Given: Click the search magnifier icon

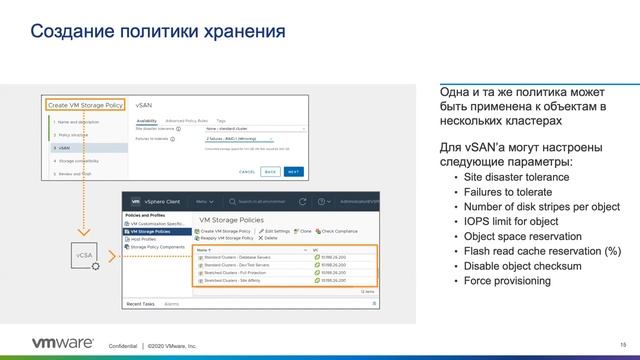Looking at the screenshot, I should (232, 202).
